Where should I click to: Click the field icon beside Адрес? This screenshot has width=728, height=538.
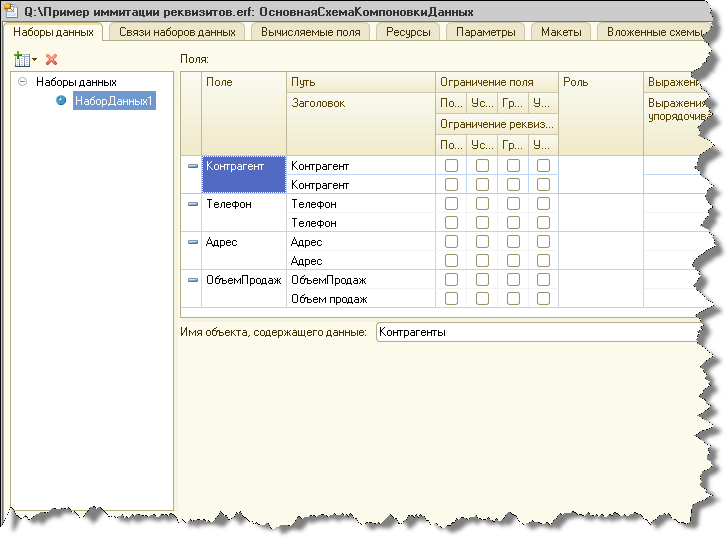pos(193,242)
